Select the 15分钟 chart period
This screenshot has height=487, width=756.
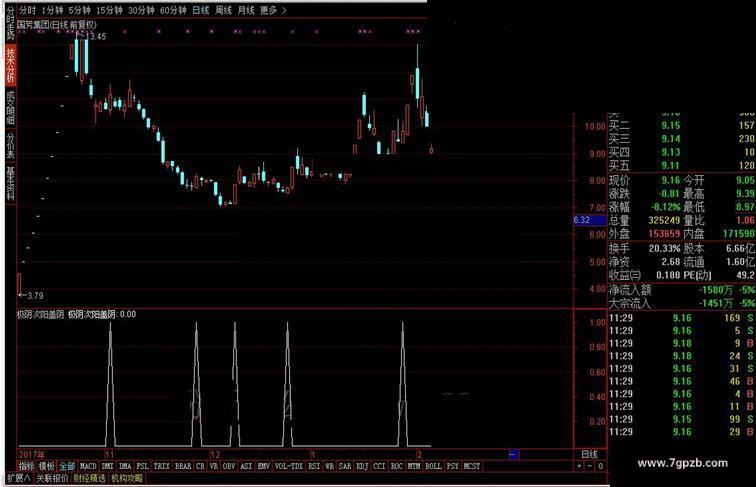click(x=109, y=10)
